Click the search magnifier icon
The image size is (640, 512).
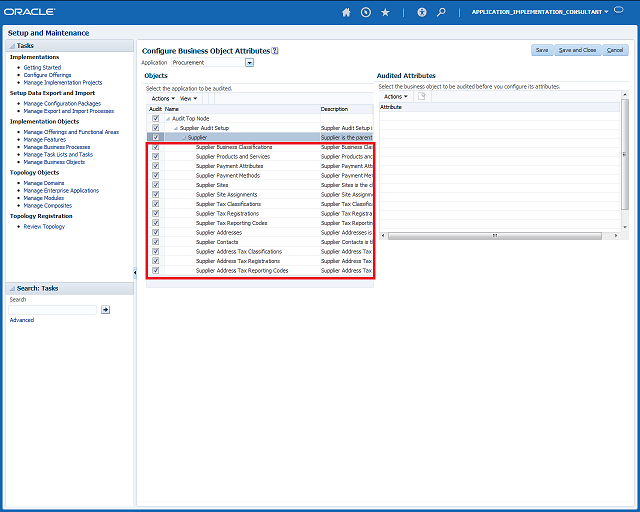pyautogui.click(x=441, y=12)
